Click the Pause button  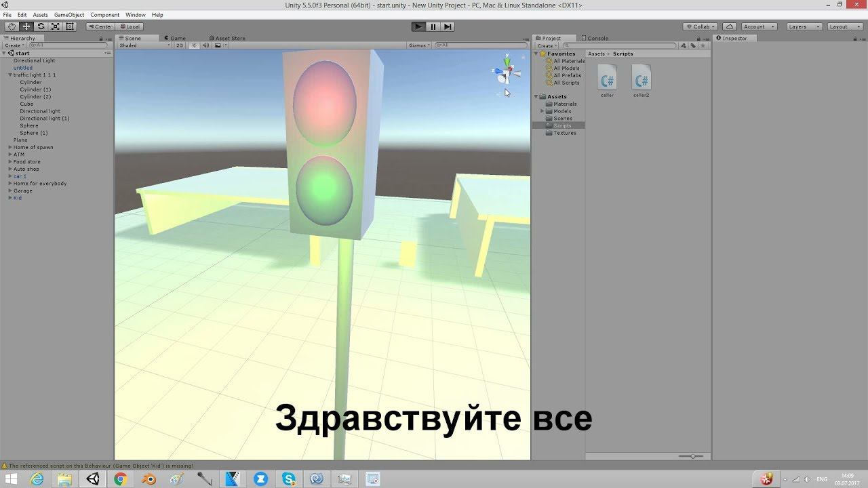[x=433, y=26]
